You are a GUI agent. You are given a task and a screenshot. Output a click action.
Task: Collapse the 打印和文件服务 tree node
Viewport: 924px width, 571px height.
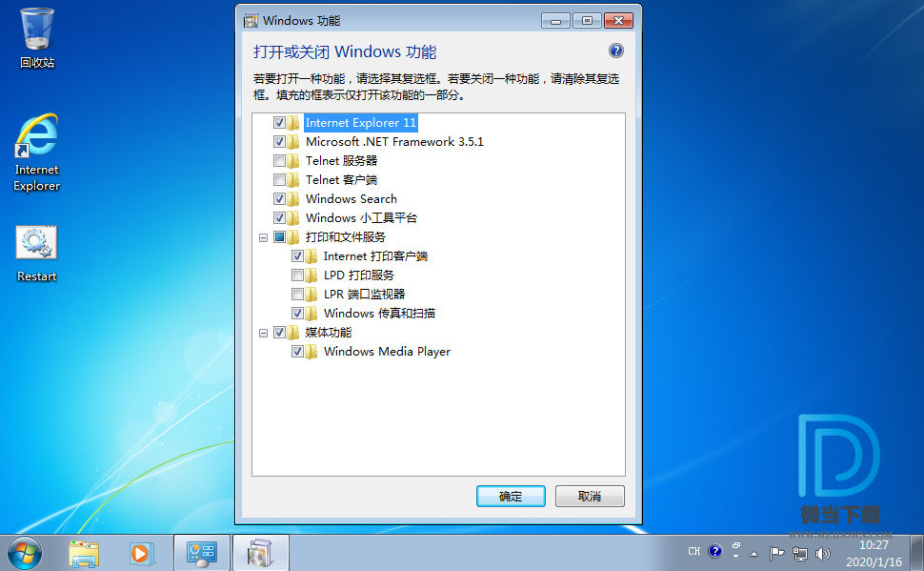pyautogui.click(x=264, y=237)
